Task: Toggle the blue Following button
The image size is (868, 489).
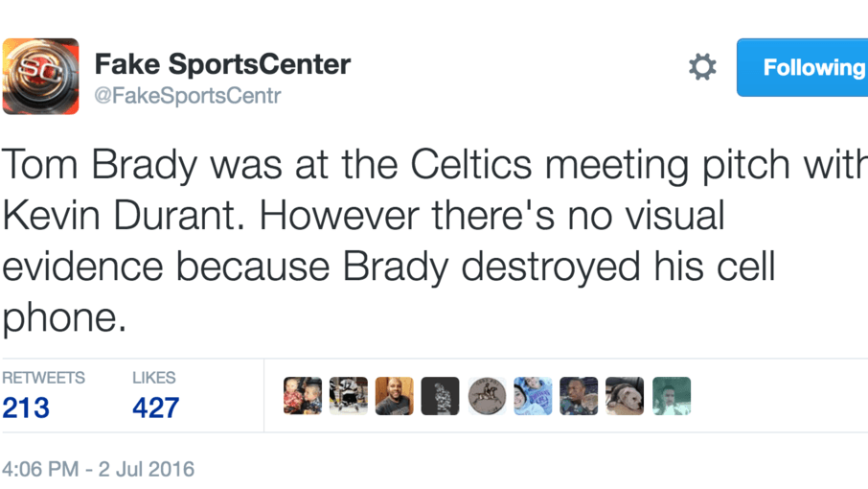Action: [x=805, y=67]
